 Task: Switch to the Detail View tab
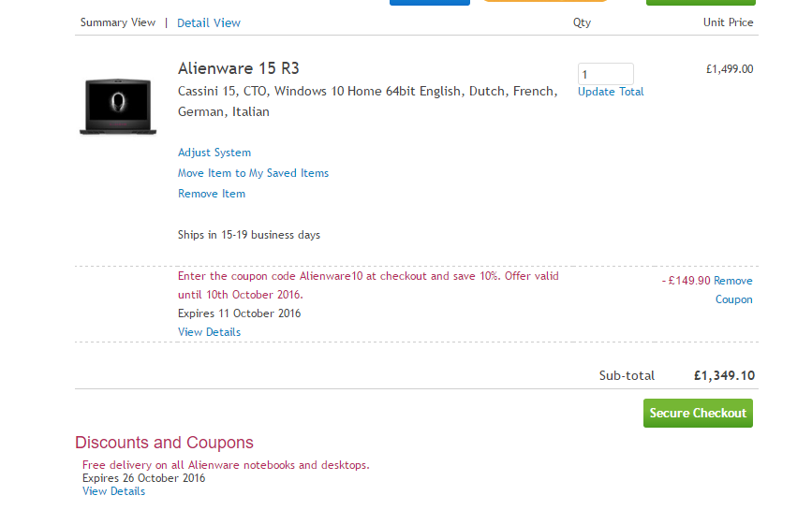[209, 22]
